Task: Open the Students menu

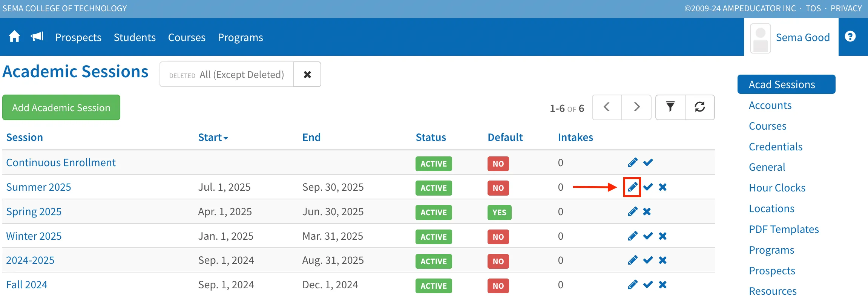Action: (x=135, y=37)
